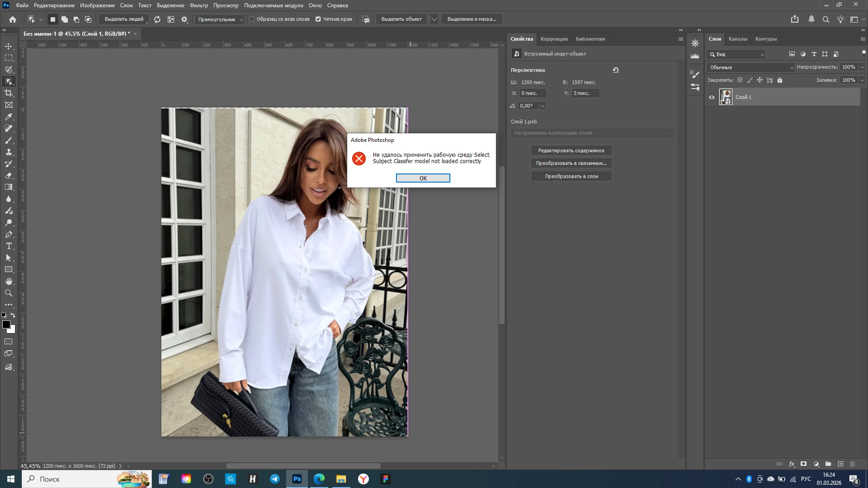Uncheck the hard edges checkbox
The height and width of the screenshot is (488, 868).
318,19
